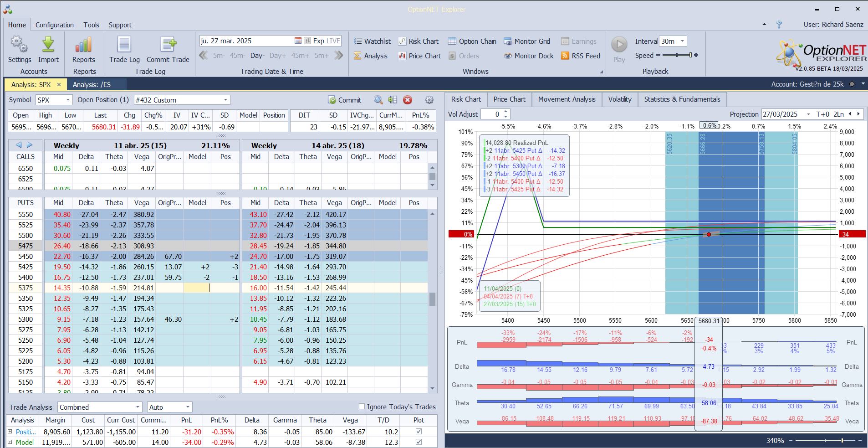Toggle Ignore Today's Trades checkbox
Screen dimensions: 868x448
point(362,407)
